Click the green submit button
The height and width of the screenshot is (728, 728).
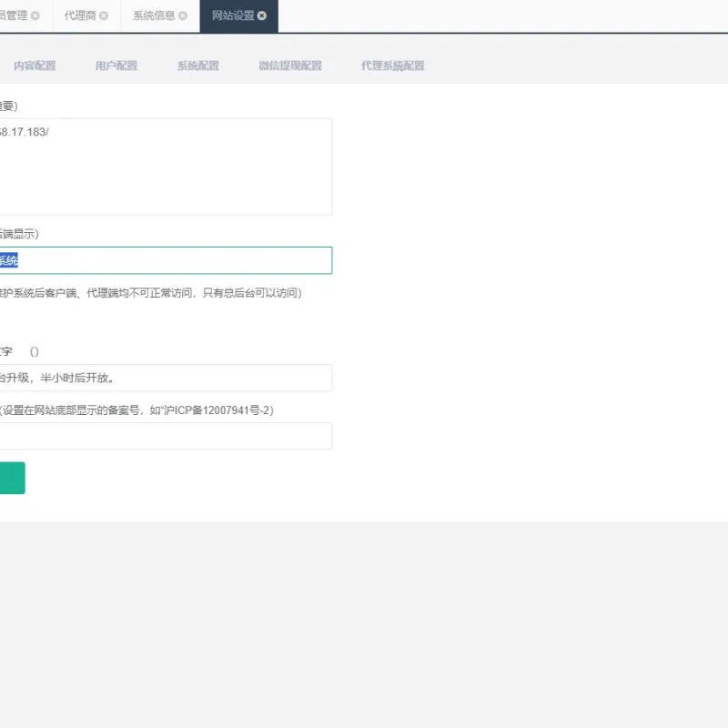(x=13, y=478)
